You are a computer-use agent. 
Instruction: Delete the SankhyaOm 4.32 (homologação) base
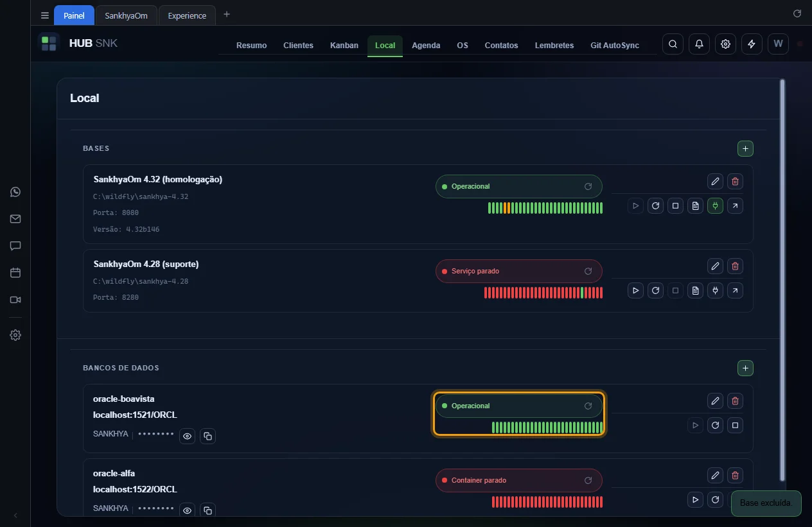(x=736, y=181)
